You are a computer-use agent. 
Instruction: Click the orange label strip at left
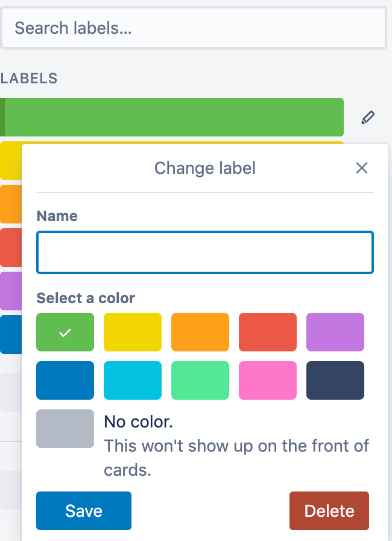point(10,204)
